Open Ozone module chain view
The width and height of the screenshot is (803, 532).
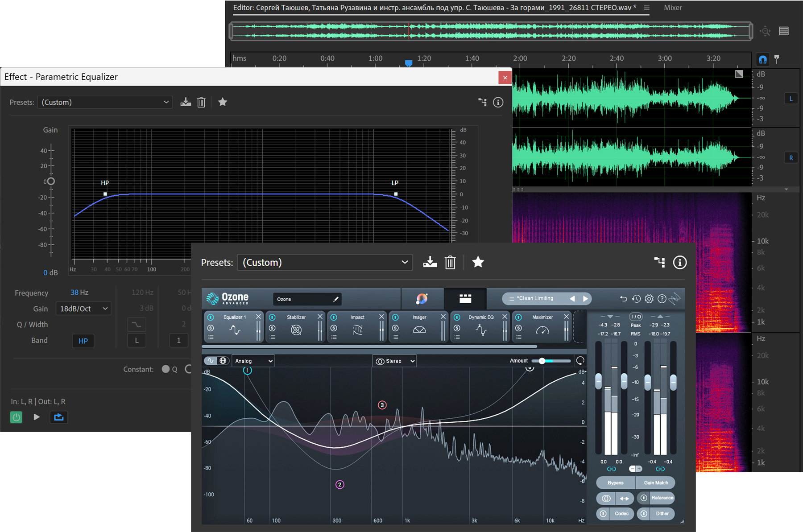pos(465,298)
